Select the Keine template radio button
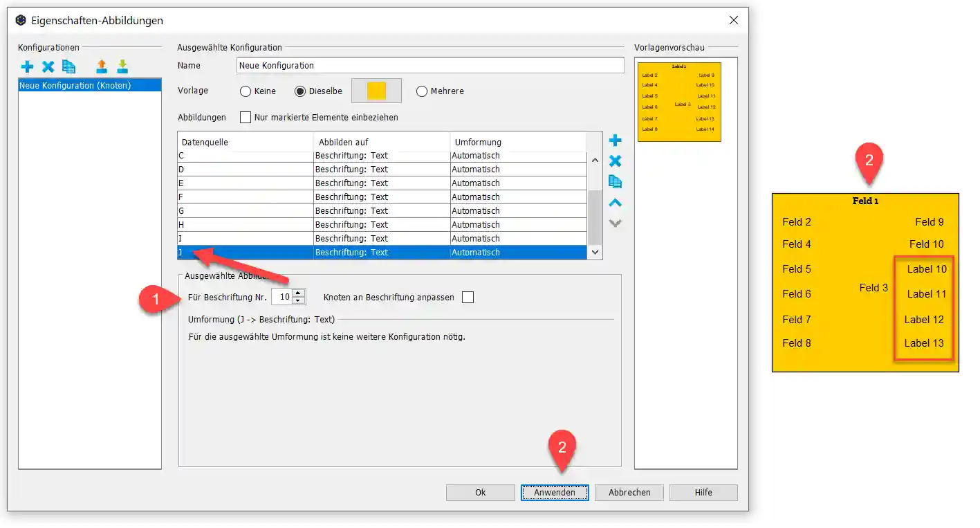This screenshot has height=528, width=980. 245,91
